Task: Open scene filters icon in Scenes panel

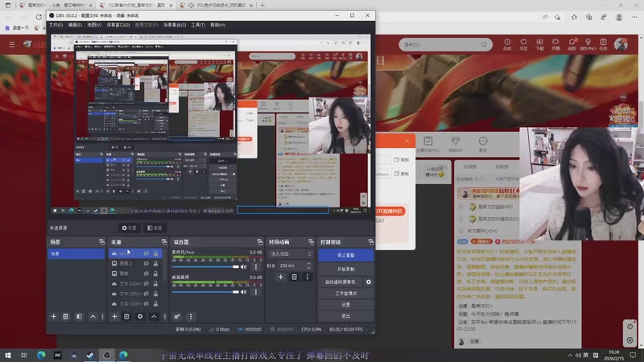Action: 79,316
